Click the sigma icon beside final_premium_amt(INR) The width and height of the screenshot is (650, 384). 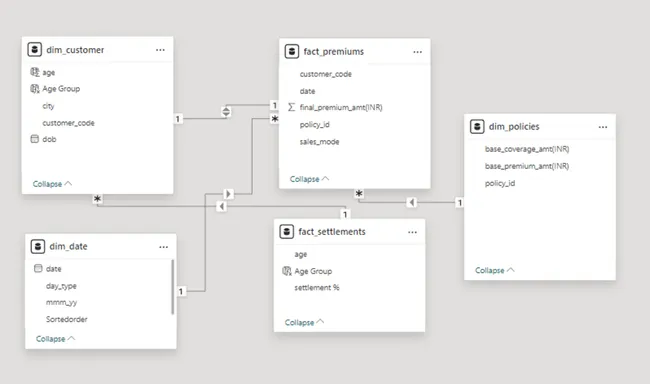pyautogui.click(x=291, y=107)
